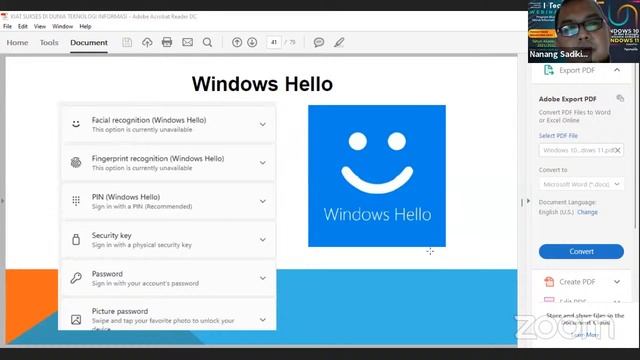Click the Windows Hello smiley image

(377, 176)
